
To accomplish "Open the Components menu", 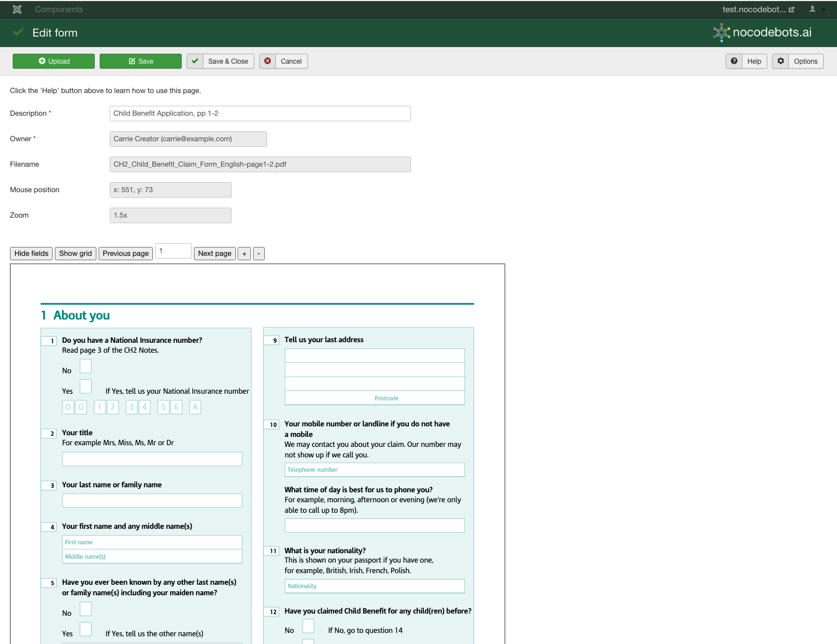I will point(59,9).
